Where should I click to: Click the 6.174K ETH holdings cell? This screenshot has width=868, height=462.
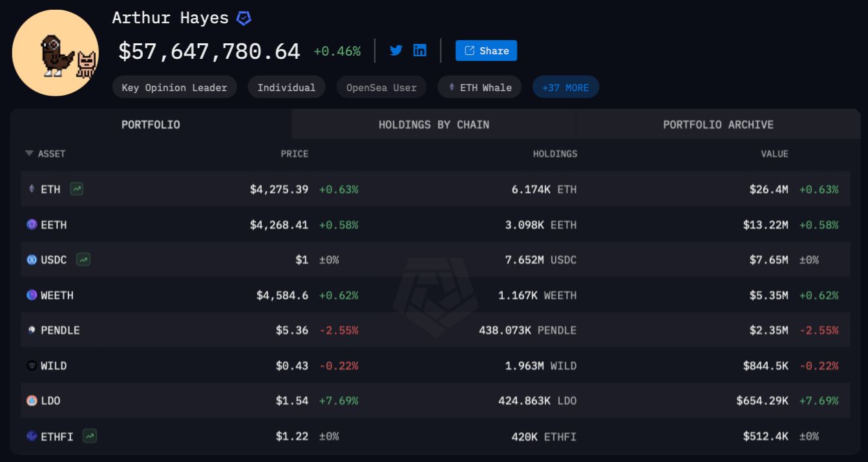(544, 189)
